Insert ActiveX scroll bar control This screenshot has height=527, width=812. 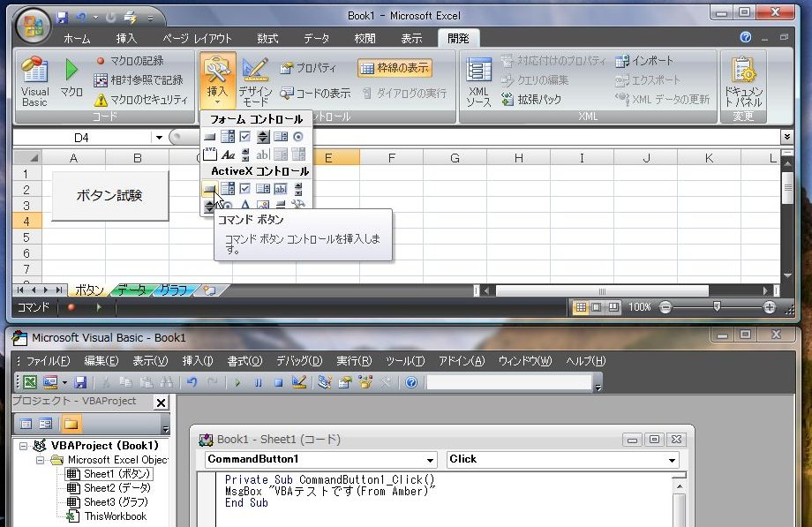pyautogui.click(x=298, y=189)
